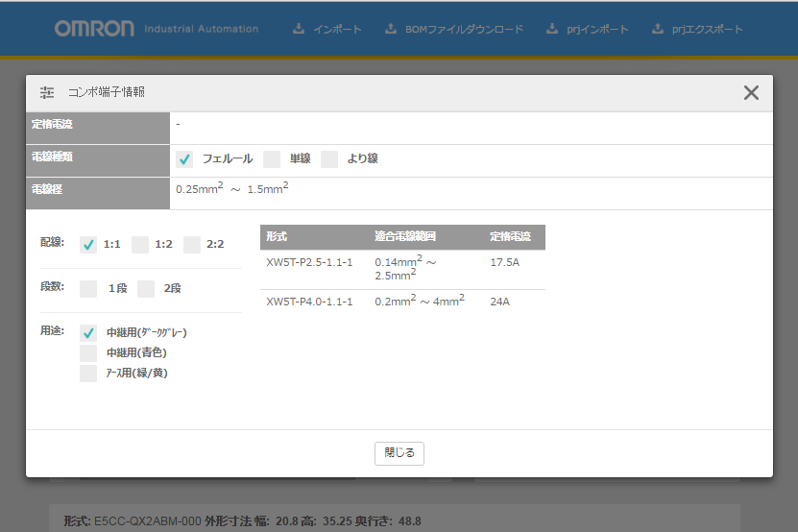The image size is (798, 532).
Task: Click the 0.25mm² ～ 1.5mm² wire diameter value
Action: [232, 188]
